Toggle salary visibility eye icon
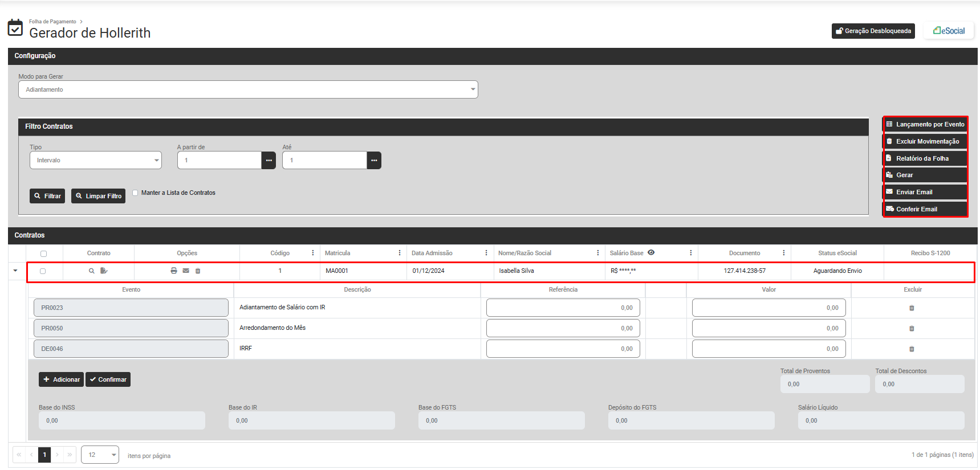 pyautogui.click(x=651, y=252)
